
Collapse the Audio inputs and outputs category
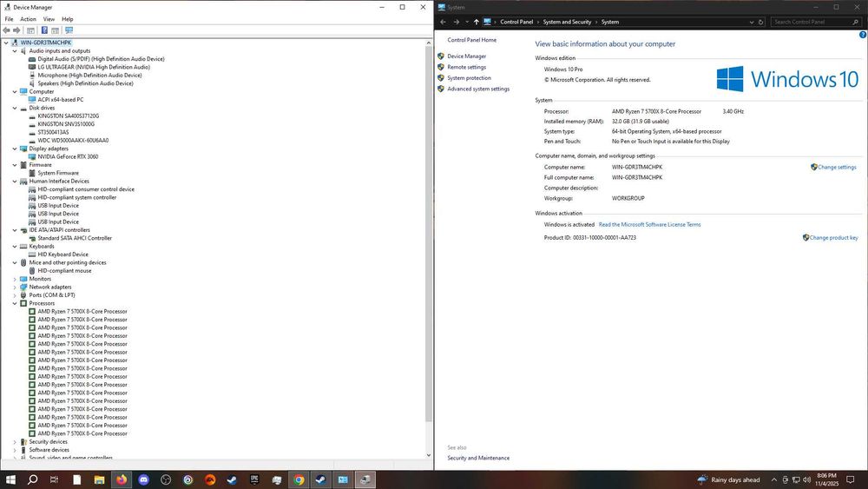[x=15, y=51]
